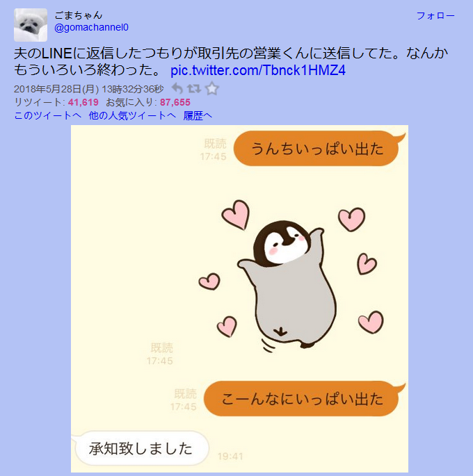Open 他の人気ツイートへ link

[x=132, y=115]
